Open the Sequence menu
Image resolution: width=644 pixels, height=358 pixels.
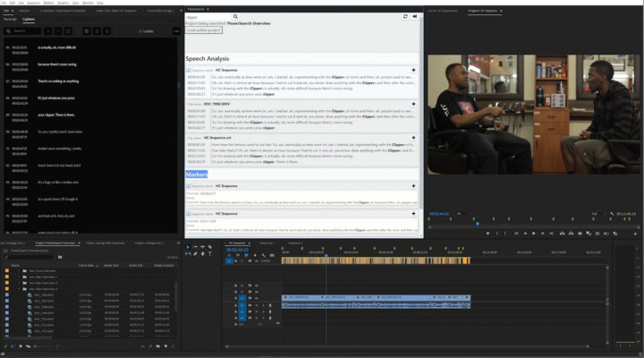click(x=34, y=3)
